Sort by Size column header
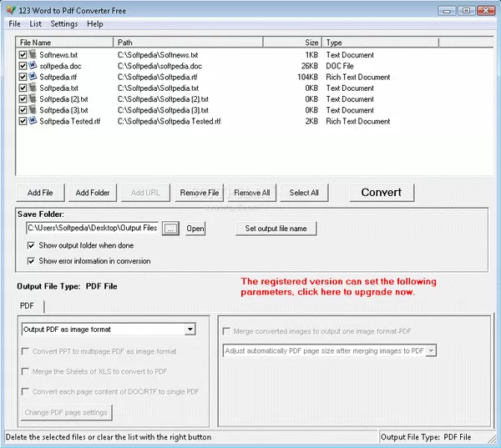 [292, 43]
